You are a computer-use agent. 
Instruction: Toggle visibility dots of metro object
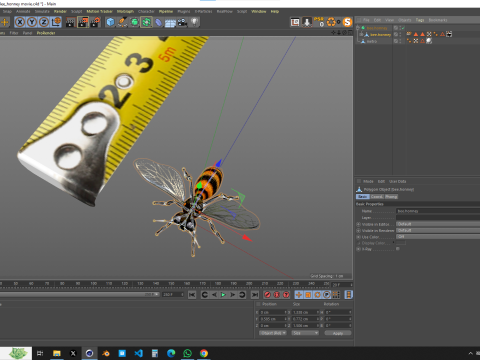pyautogui.click(x=400, y=41)
